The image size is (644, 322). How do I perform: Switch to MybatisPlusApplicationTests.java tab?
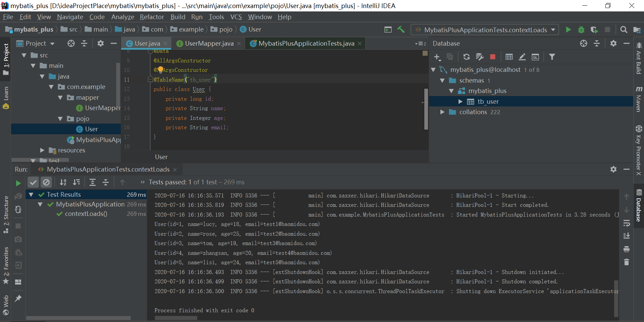click(306, 43)
